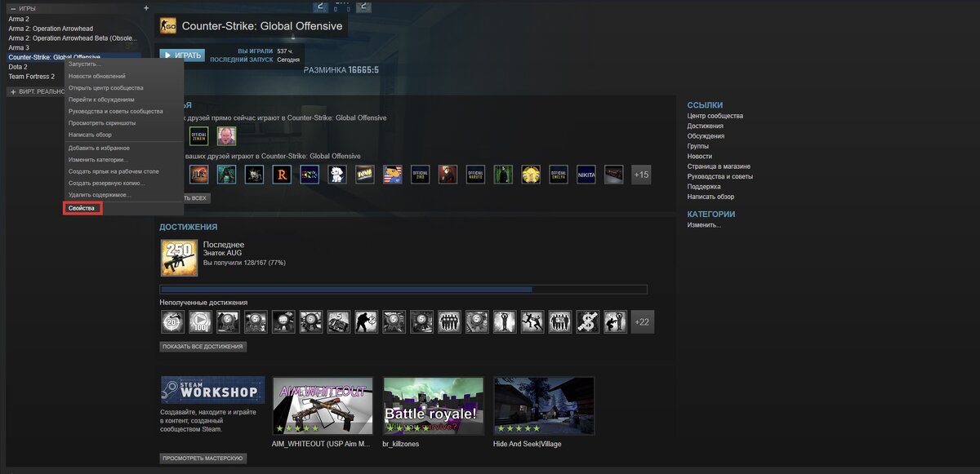
Task: Click ПОКАЗАТЬ ВСЕ ДОСТИЖЕНИЯ button
Action: point(203,347)
